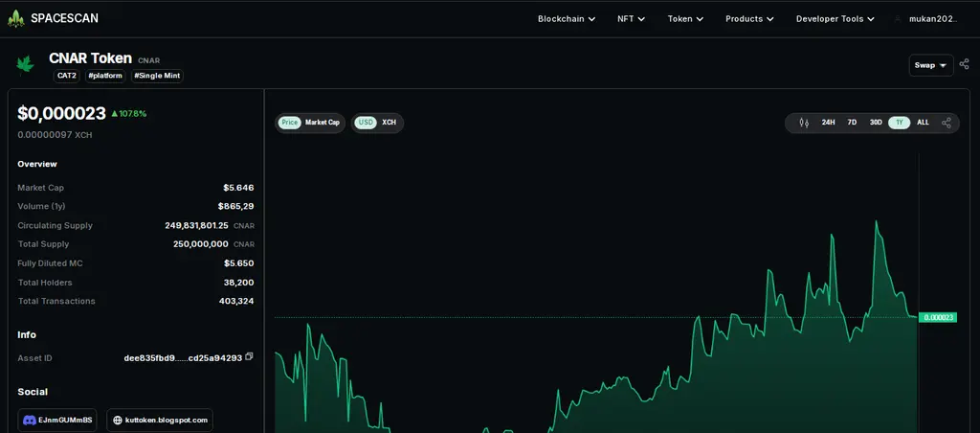
Task: Click Fully Diluted MC value $5.650
Action: (238, 263)
